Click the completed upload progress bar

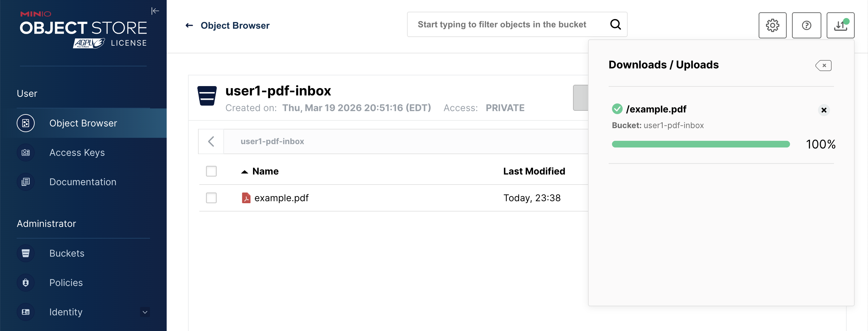(700, 144)
